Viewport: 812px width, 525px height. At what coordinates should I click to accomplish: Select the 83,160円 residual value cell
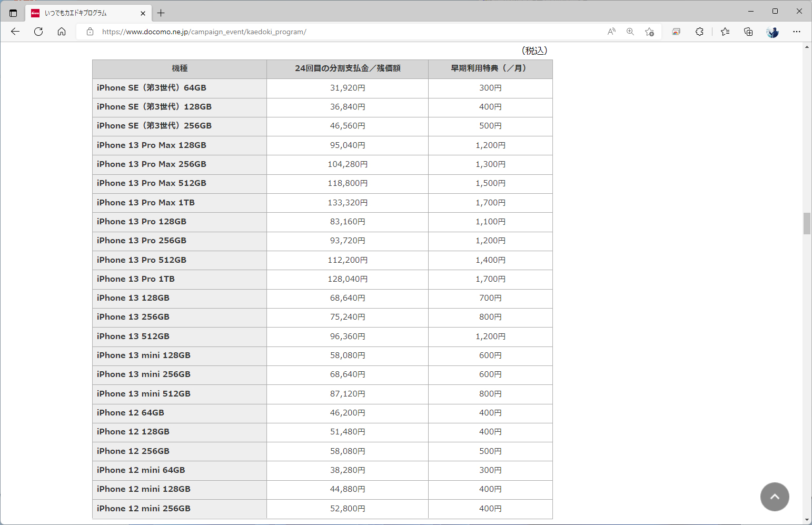coord(348,222)
